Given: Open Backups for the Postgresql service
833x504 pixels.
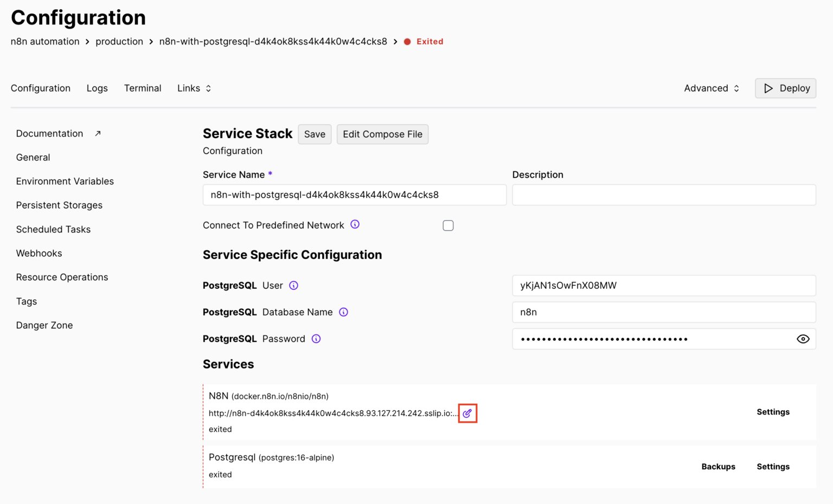Looking at the screenshot, I should (x=718, y=466).
